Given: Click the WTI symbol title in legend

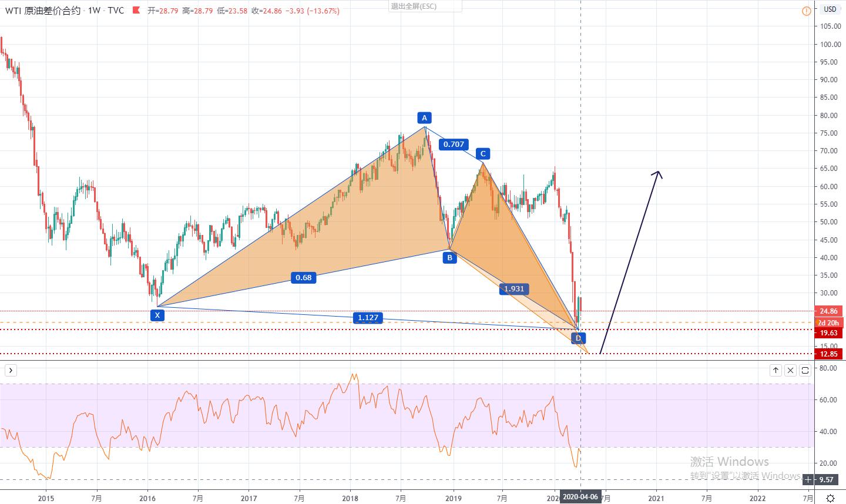Looking at the screenshot, I should click(44, 11).
